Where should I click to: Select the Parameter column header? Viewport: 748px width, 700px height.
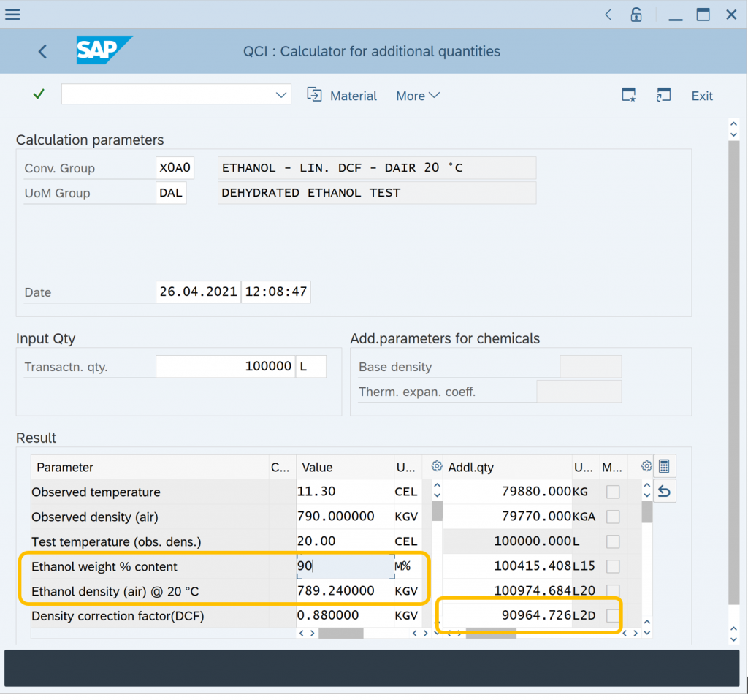click(x=150, y=467)
